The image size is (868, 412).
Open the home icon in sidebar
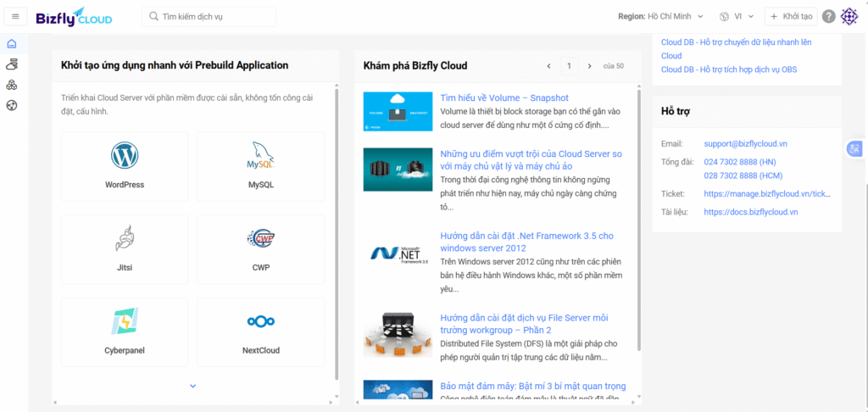point(12,44)
